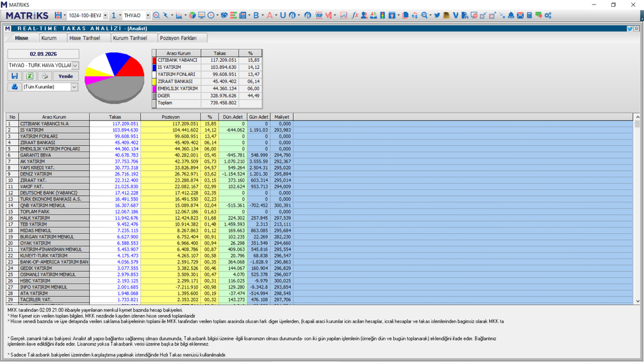Click the traffic light icon in toolbar
Viewport: 644px width, 362px height.
tap(382, 15)
